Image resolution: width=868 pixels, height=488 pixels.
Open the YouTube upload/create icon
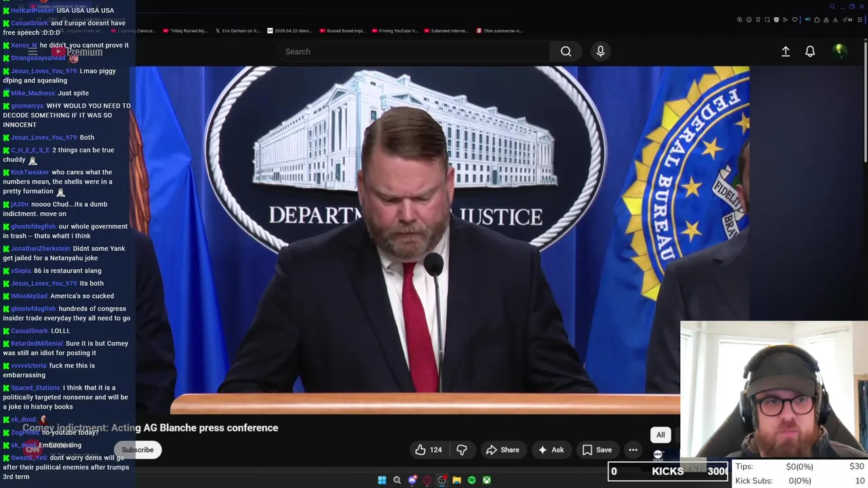coord(785,52)
